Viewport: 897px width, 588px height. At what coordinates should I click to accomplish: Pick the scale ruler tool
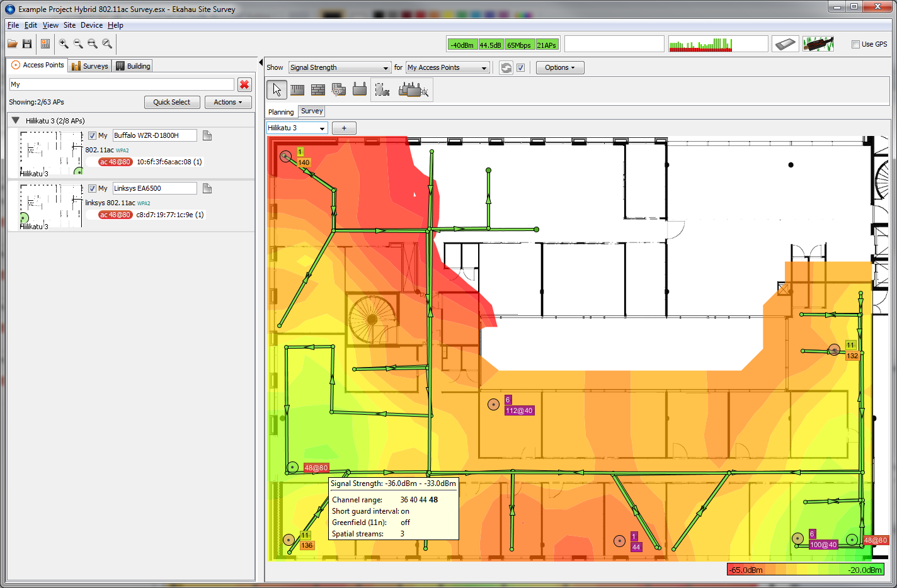tap(297, 90)
